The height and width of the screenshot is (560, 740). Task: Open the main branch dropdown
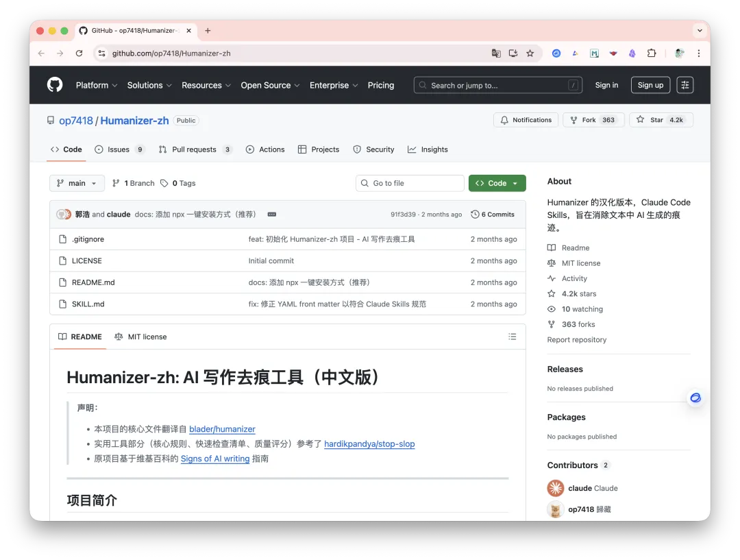[77, 183]
